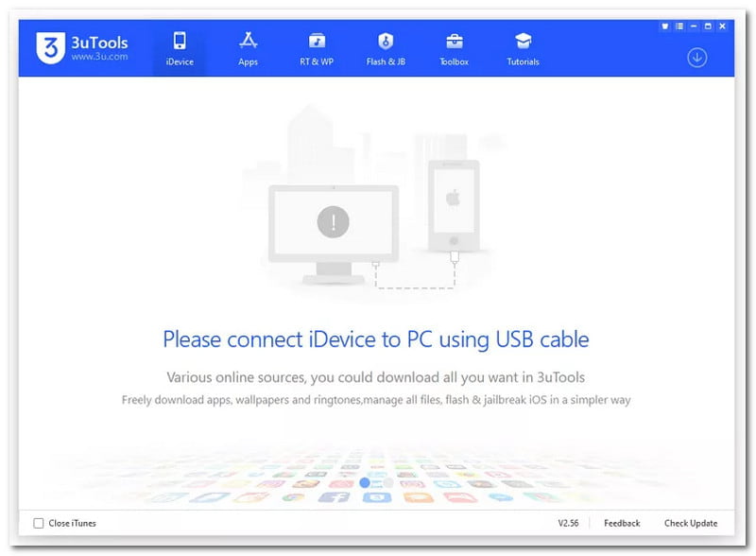Close the 3uTools window
This screenshot has height=556, width=756.
coord(722,26)
